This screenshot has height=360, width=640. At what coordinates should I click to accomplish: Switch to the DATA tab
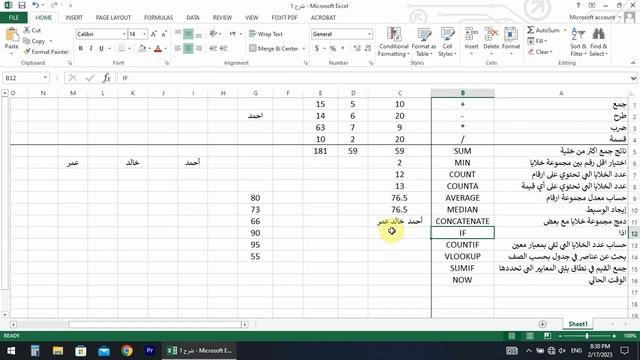coord(193,18)
